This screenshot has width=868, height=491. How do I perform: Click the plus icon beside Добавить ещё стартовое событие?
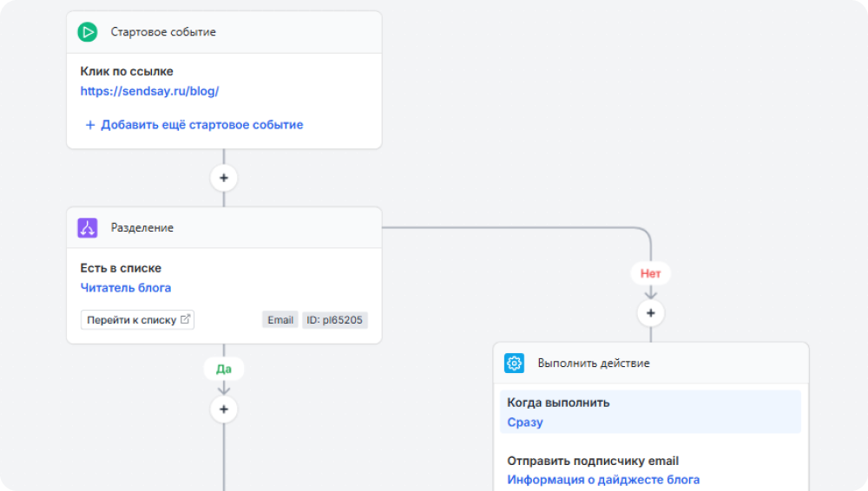(x=89, y=125)
